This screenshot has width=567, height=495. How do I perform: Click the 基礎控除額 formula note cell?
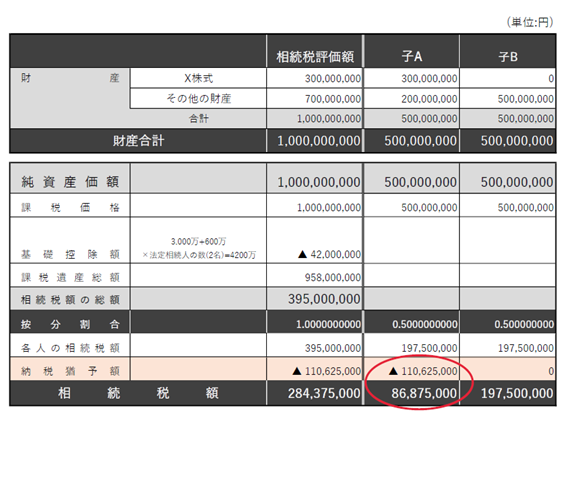pyautogui.click(x=199, y=248)
